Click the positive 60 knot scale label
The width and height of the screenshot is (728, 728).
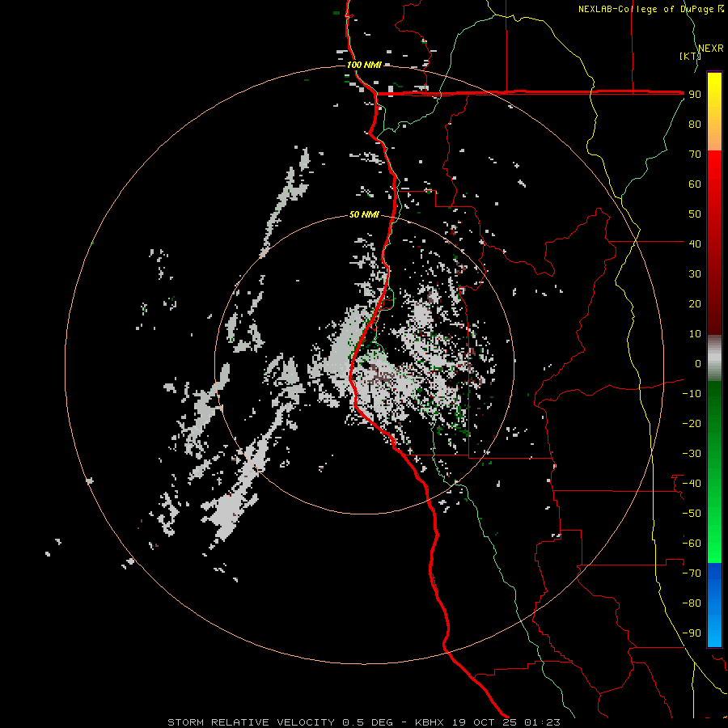[x=695, y=184]
